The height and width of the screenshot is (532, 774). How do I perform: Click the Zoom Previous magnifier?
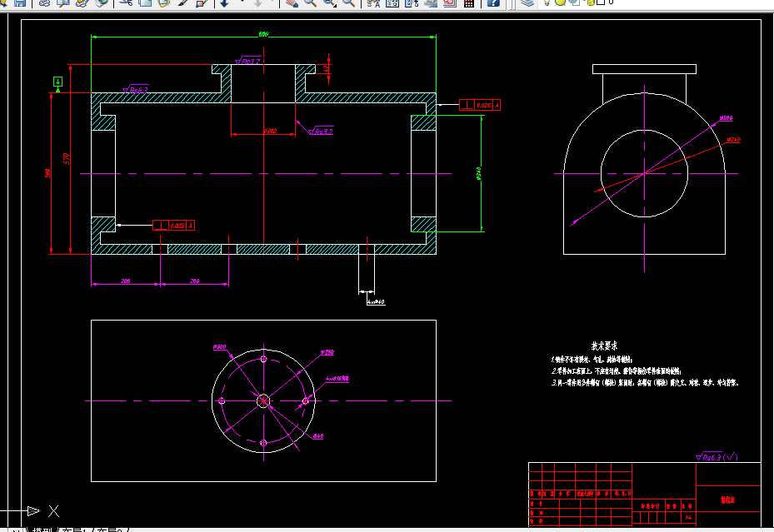[348, 2]
